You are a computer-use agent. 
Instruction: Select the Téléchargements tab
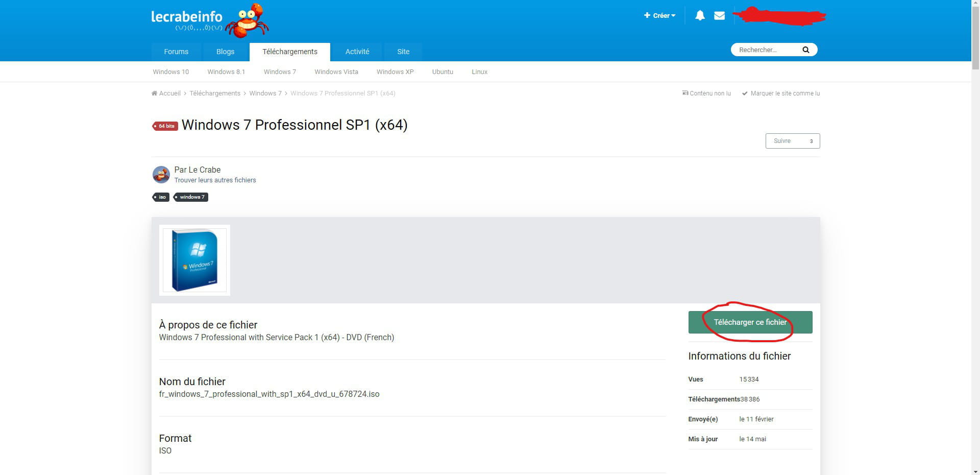point(290,52)
